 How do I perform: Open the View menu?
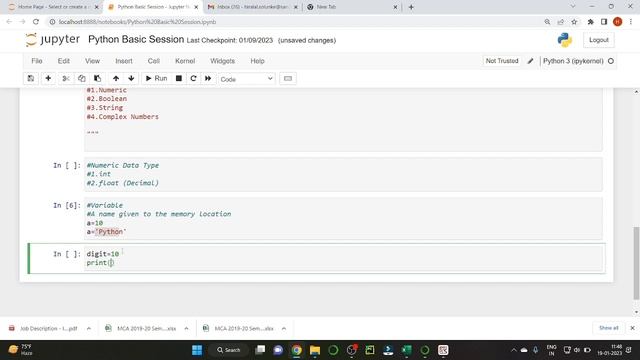point(92,61)
